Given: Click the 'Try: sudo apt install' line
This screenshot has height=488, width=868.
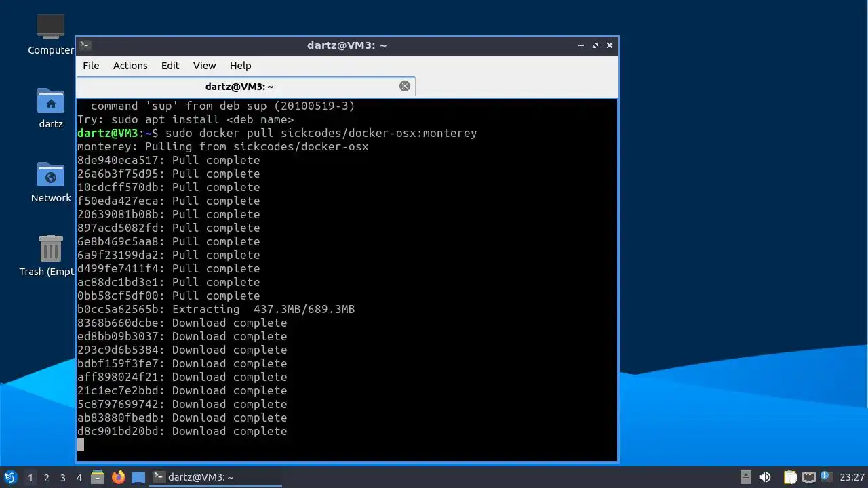Looking at the screenshot, I should [185, 119].
